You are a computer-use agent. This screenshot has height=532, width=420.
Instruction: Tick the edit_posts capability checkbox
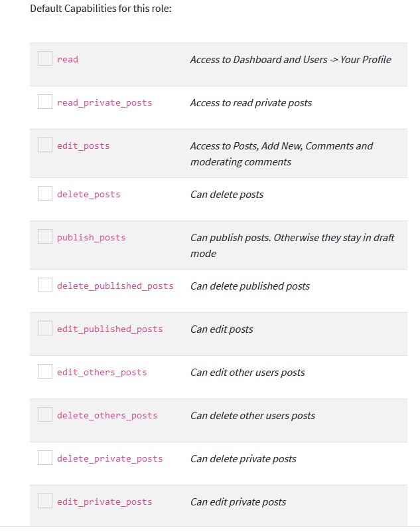pos(45,145)
